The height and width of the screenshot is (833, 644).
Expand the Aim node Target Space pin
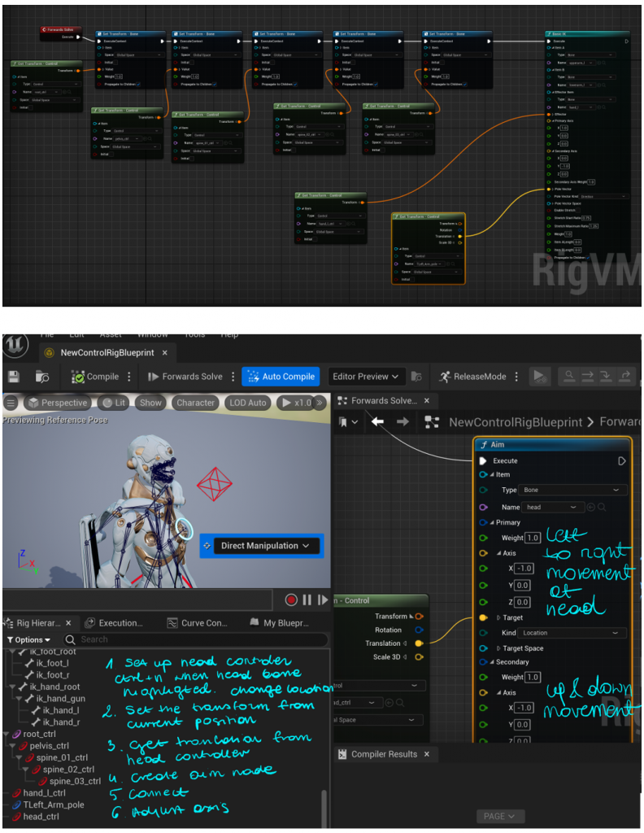[x=498, y=648]
